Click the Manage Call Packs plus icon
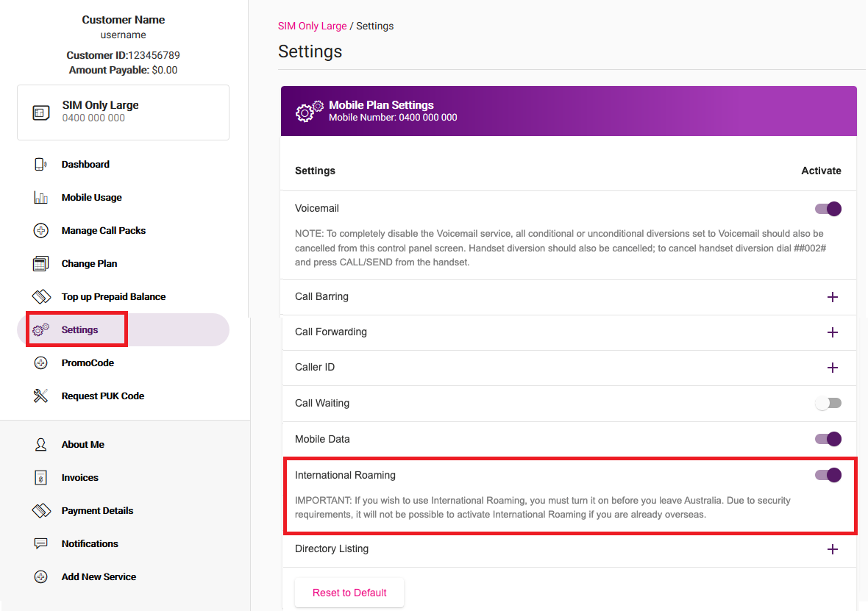 (x=41, y=231)
